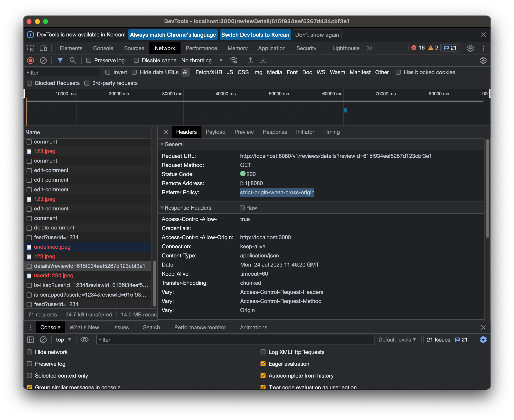Filter requests by Fetch/XHR type
The height and width of the screenshot is (420, 514).
[x=209, y=72]
